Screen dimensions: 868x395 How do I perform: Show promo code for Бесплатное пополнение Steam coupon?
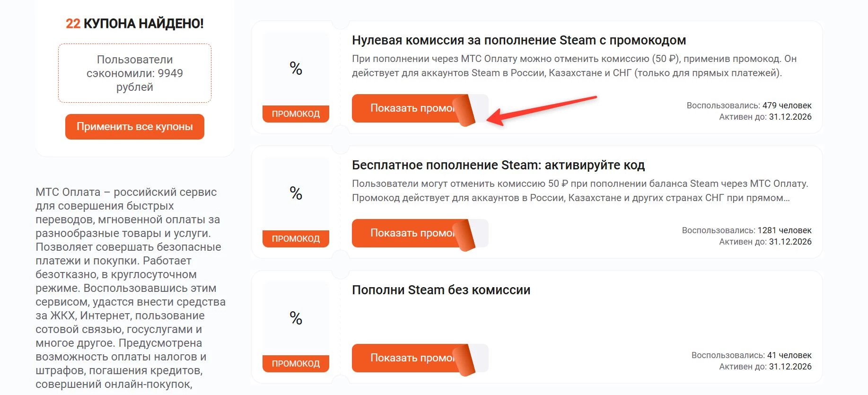point(420,233)
